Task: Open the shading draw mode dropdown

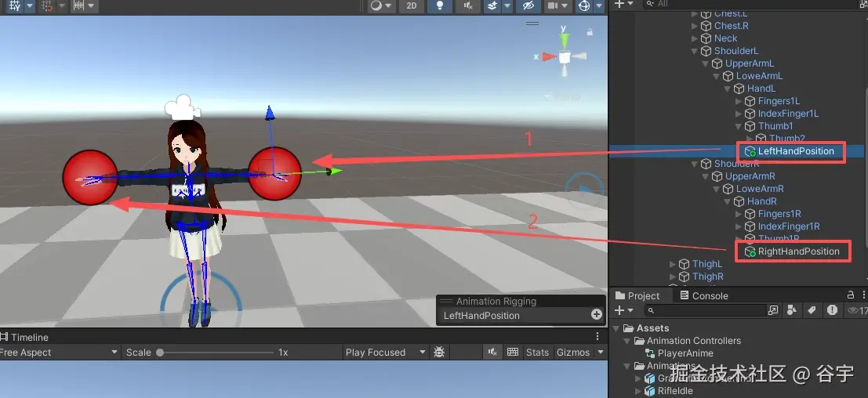Action: tap(381, 5)
